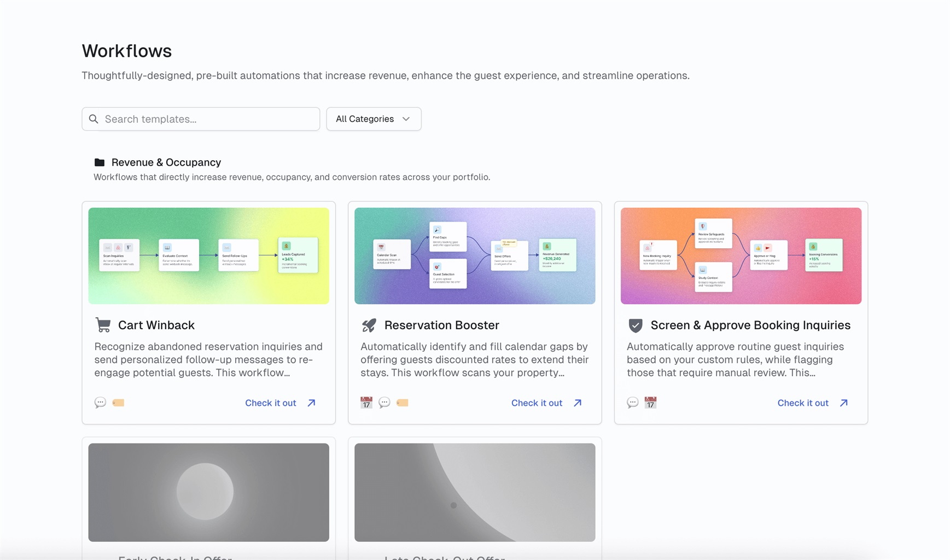Open the Reservation Booster workflow diagram thumbnail
The image size is (950, 560).
coord(475,256)
